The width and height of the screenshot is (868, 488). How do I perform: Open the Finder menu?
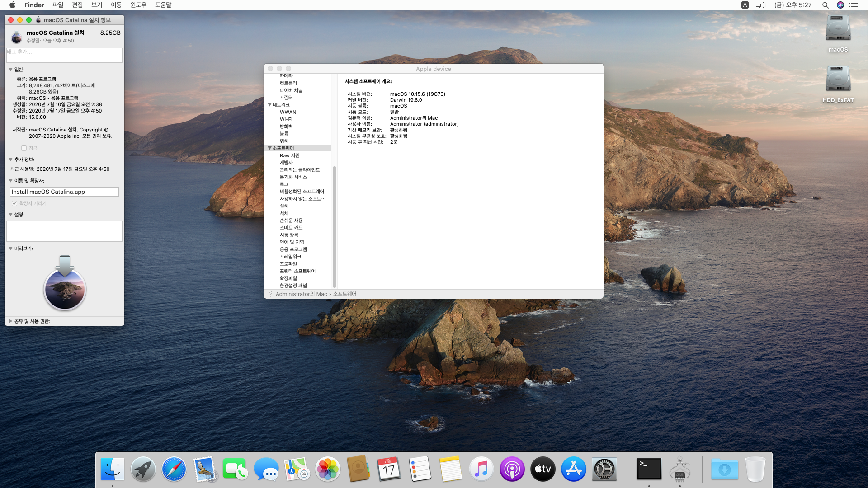tap(34, 5)
